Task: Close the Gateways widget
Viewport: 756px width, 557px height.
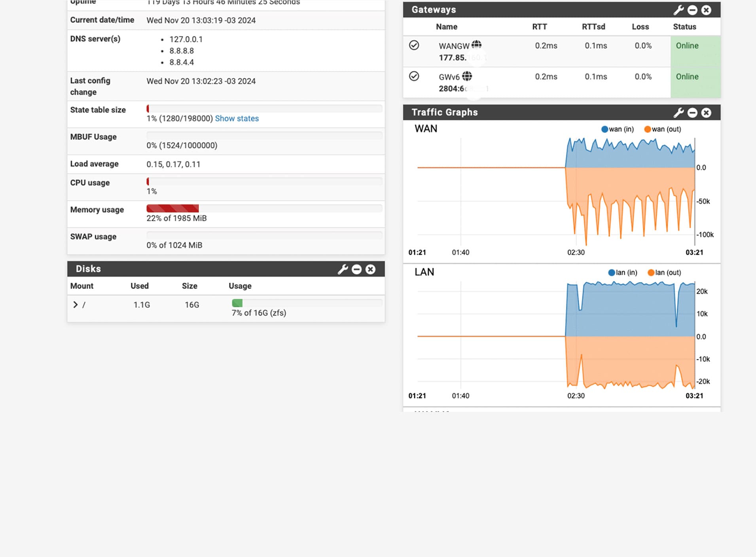Action: point(706,10)
